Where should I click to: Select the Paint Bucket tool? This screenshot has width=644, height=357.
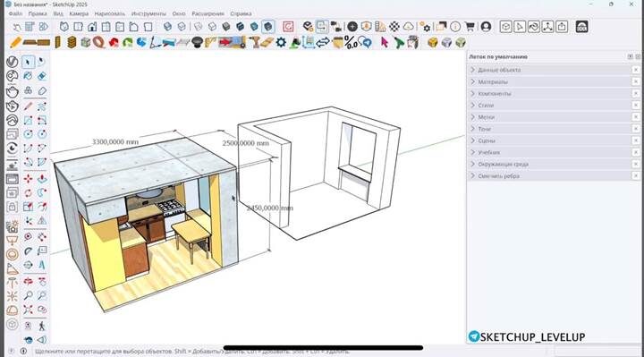pos(28,76)
